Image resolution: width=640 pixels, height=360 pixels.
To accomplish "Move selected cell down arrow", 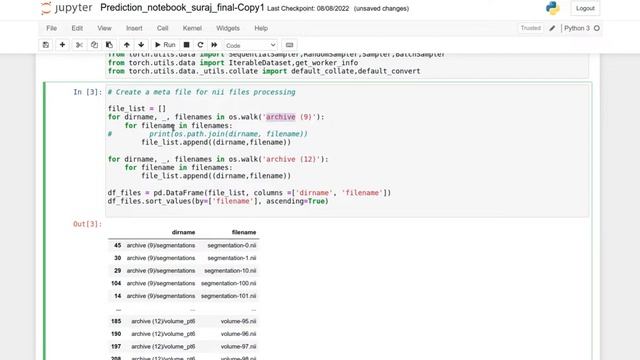I will (141, 45).
